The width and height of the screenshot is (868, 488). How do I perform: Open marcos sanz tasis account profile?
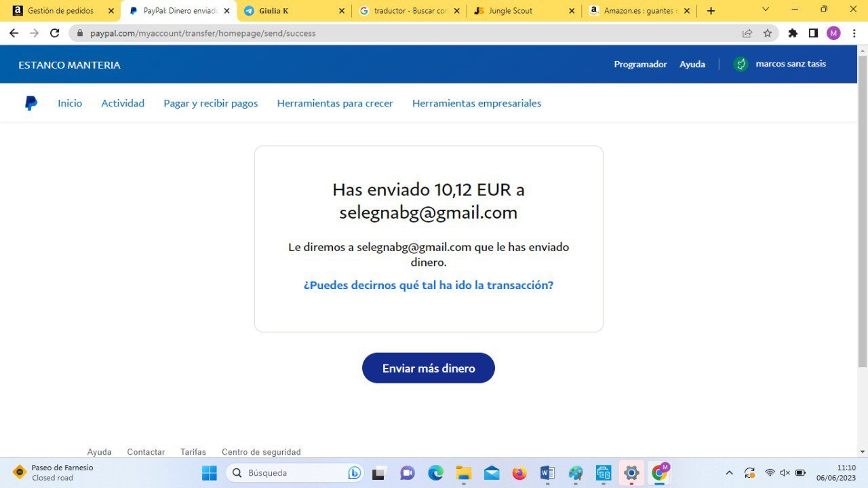(791, 64)
